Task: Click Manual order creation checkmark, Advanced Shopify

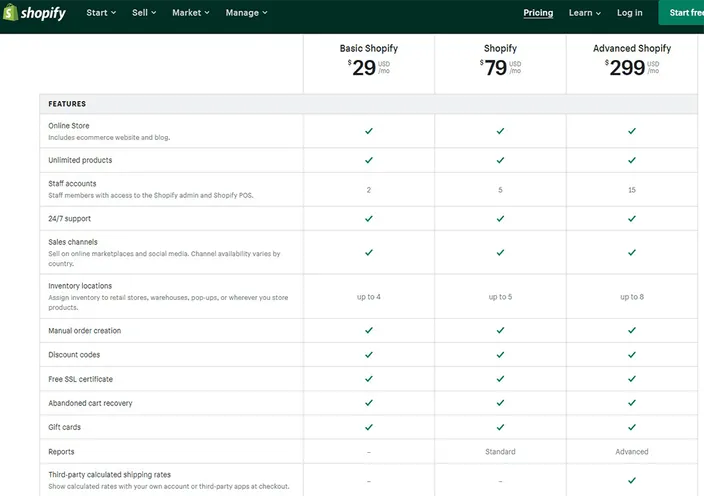Action: pyautogui.click(x=632, y=330)
